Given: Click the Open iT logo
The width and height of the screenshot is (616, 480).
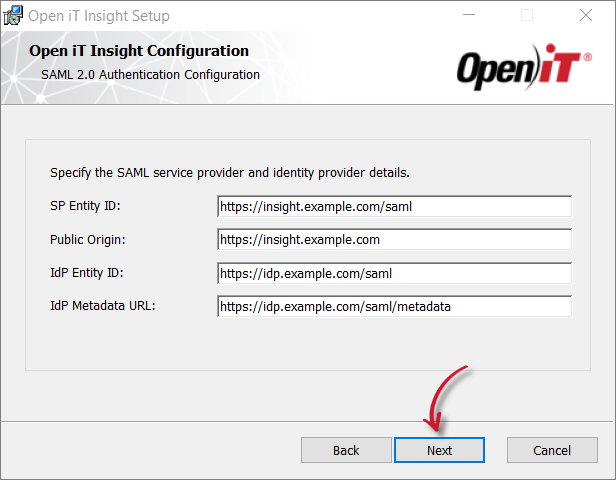Looking at the screenshot, I should 524,68.
